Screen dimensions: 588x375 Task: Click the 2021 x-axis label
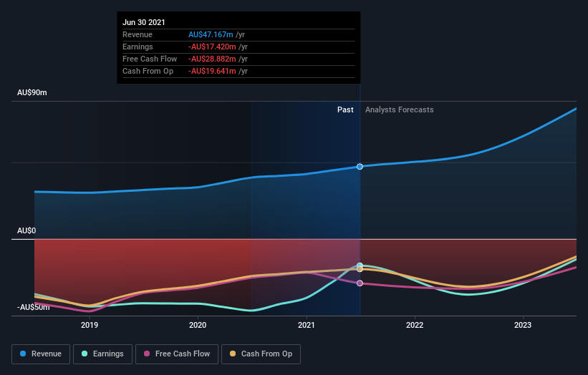tap(307, 325)
